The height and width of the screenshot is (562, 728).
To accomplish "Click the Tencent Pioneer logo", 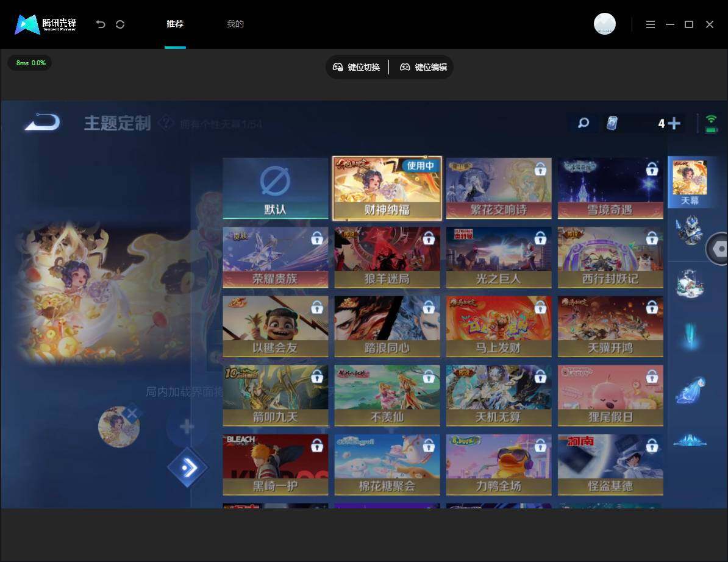I will click(x=46, y=24).
